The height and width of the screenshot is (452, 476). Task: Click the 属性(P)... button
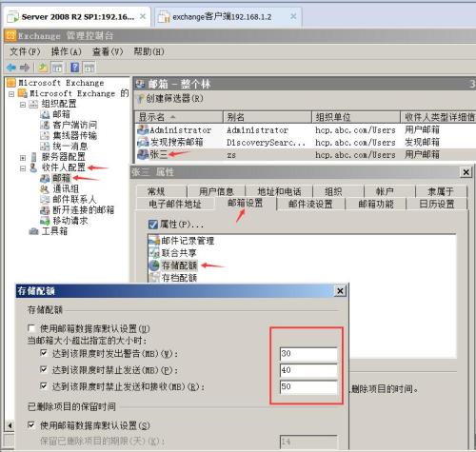[x=176, y=225]
